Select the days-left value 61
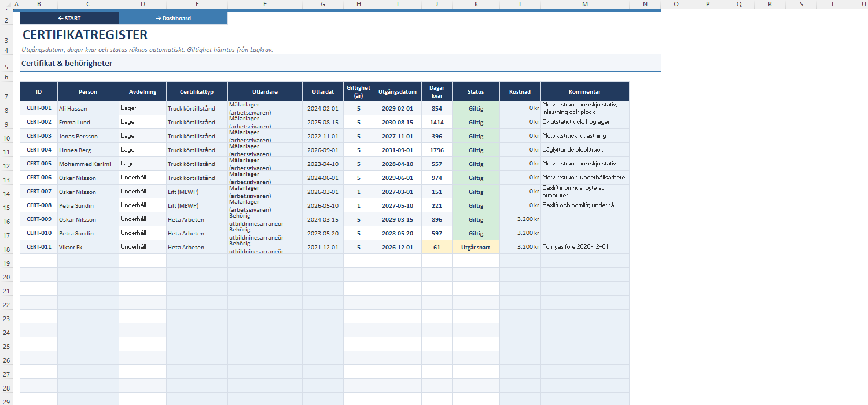Viewport: 868px width, 405px height. pyautogui.click(x=437, y=247)
